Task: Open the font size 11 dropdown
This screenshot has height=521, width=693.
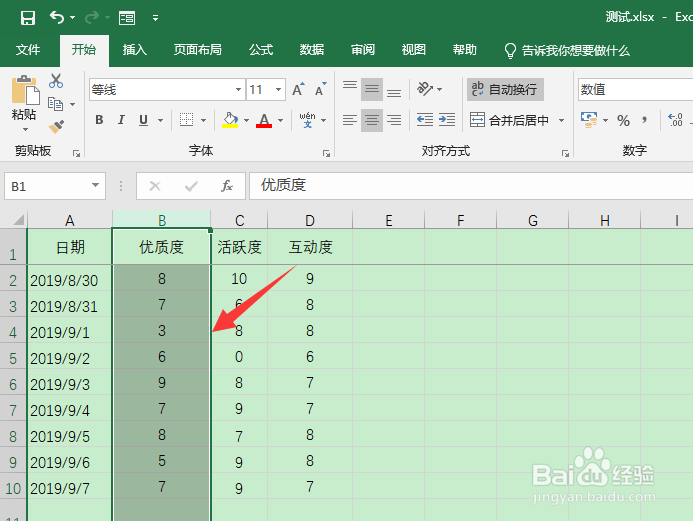Action: tap(278, 90)
